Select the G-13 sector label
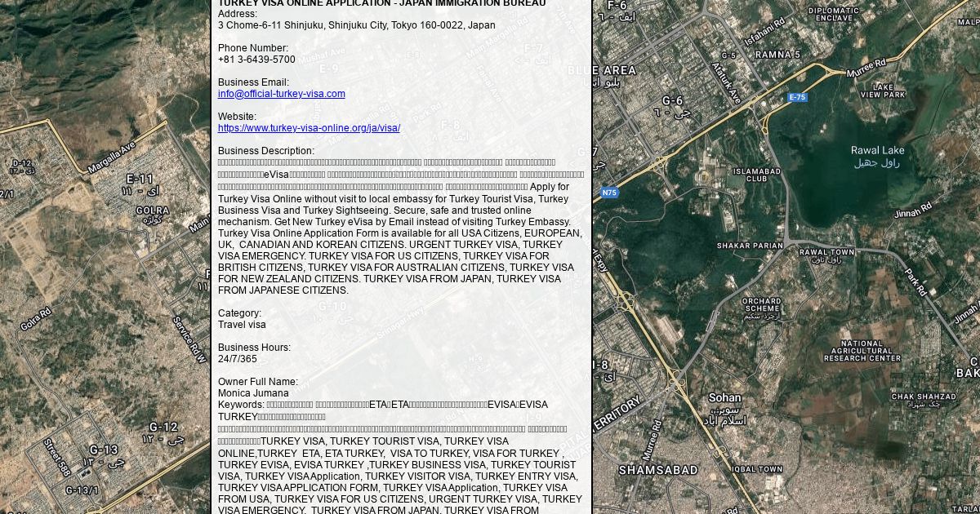 [x=104, y=450]
